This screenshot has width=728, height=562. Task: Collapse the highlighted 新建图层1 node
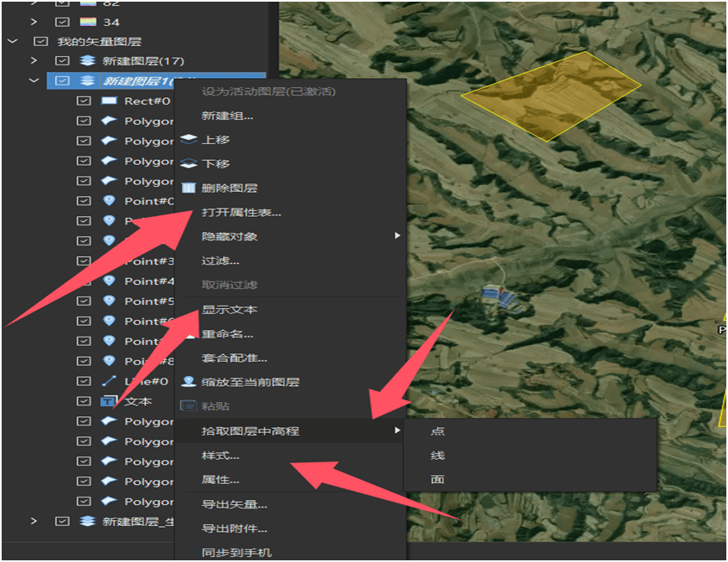(34, 80)
